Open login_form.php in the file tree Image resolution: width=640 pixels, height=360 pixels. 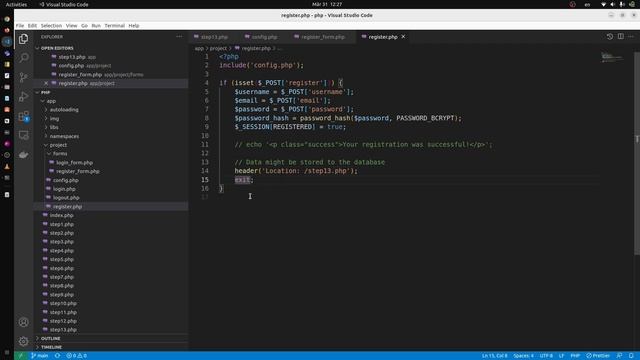point(75,162)
